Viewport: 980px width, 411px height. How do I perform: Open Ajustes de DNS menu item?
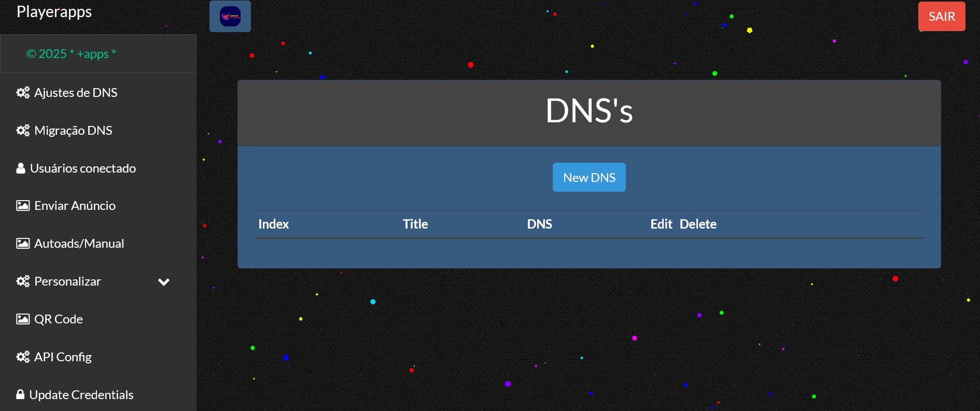(x=76, y=93)
